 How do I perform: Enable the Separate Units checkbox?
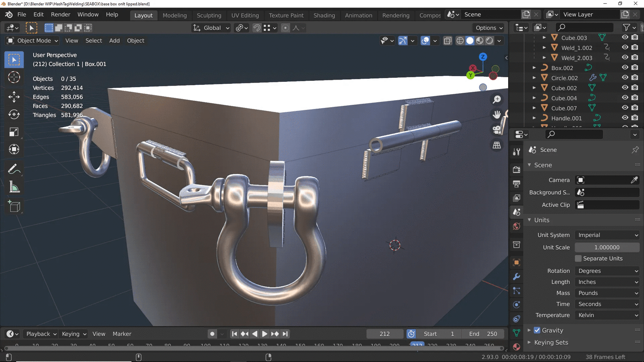pyautogui.click(x=578, y=258)
